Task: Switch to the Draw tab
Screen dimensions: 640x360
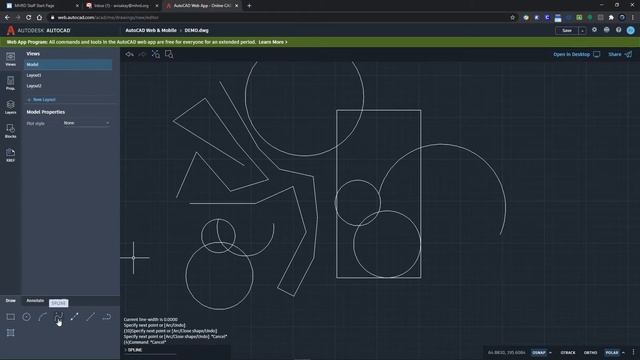Action: 11,300
